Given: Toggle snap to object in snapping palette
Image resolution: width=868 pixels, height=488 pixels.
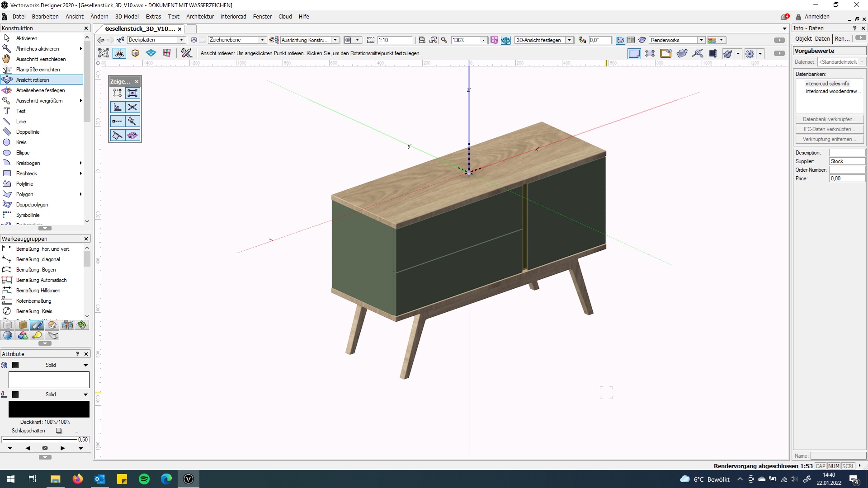Looking at the screenshot, I should (132, 93).
